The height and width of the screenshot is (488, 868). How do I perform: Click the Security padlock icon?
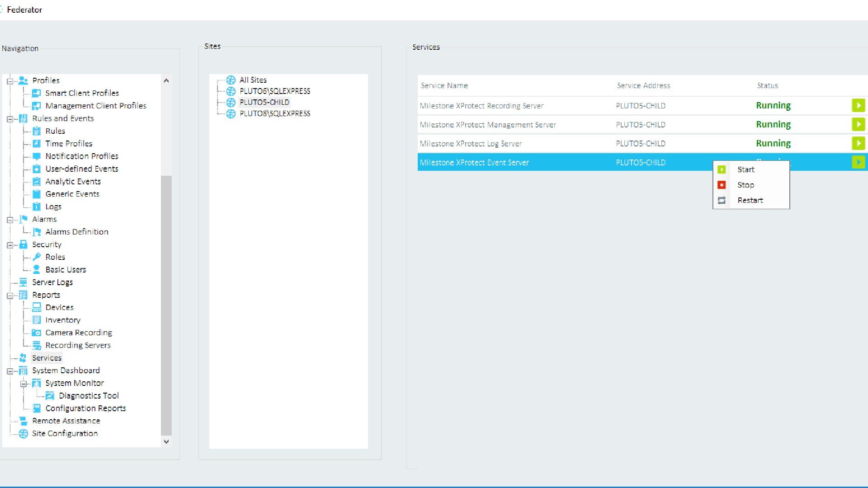click(x=23, y=244)
